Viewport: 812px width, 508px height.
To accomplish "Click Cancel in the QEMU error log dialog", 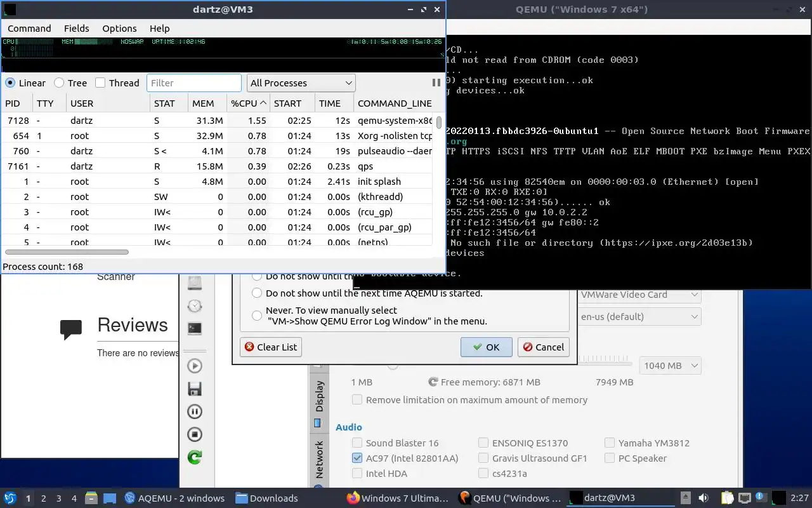I will pos(543,347).
